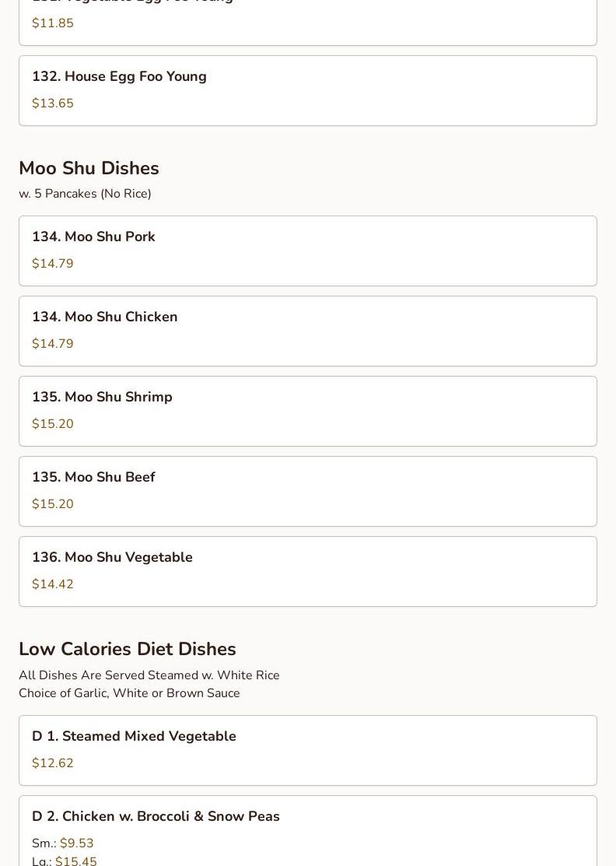This screenshot has width=616, height=866.
Task: Click the $13.65 House Egg Foo Young price
Action: [x=53, y=103]
